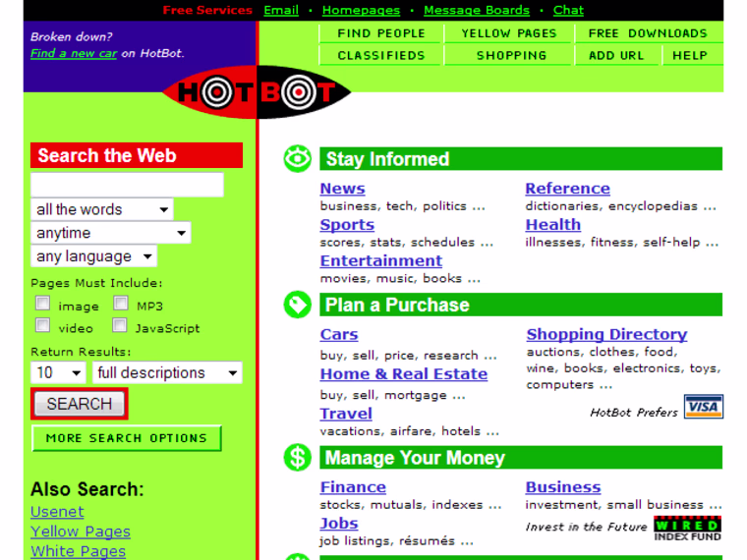Click the SEARCH button
Screen dimensions: 747x560
click(x=79, y=404)
